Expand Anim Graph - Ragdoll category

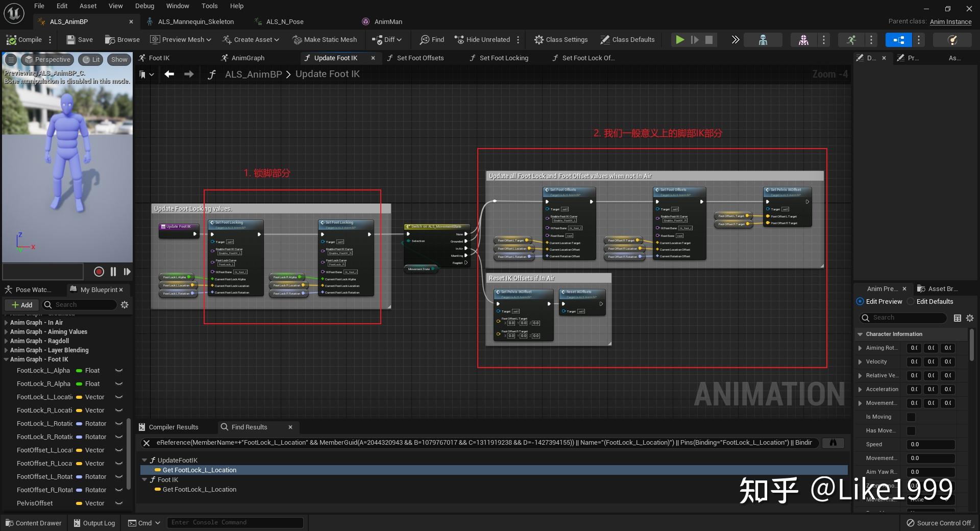(6, 341)
